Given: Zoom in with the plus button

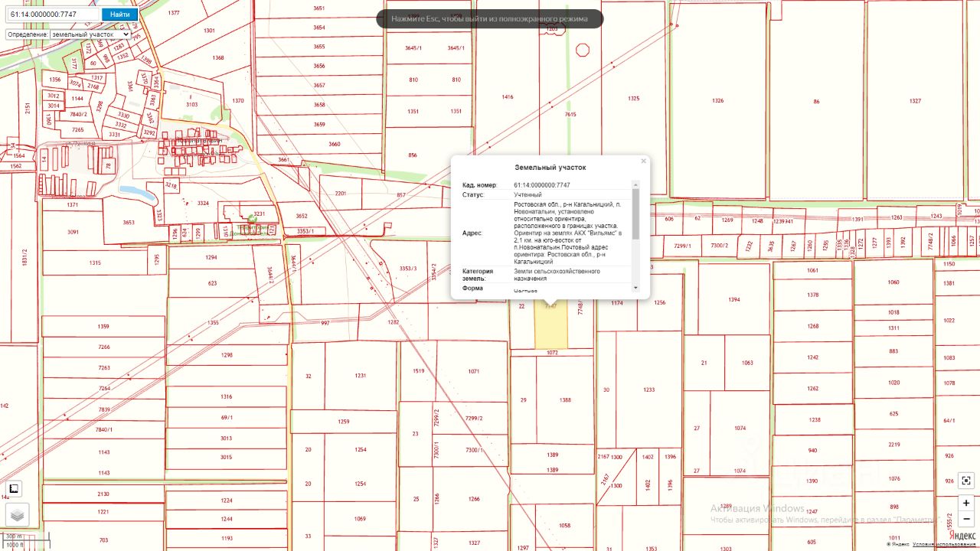Looking at the screenshot, I should point(966,503).
